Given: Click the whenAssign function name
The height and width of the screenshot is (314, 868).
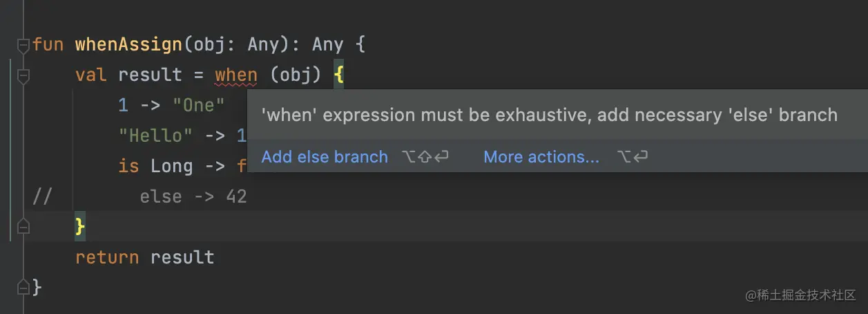Looking at the screenshot, I should pyautogui.click(x=128, y=45).
